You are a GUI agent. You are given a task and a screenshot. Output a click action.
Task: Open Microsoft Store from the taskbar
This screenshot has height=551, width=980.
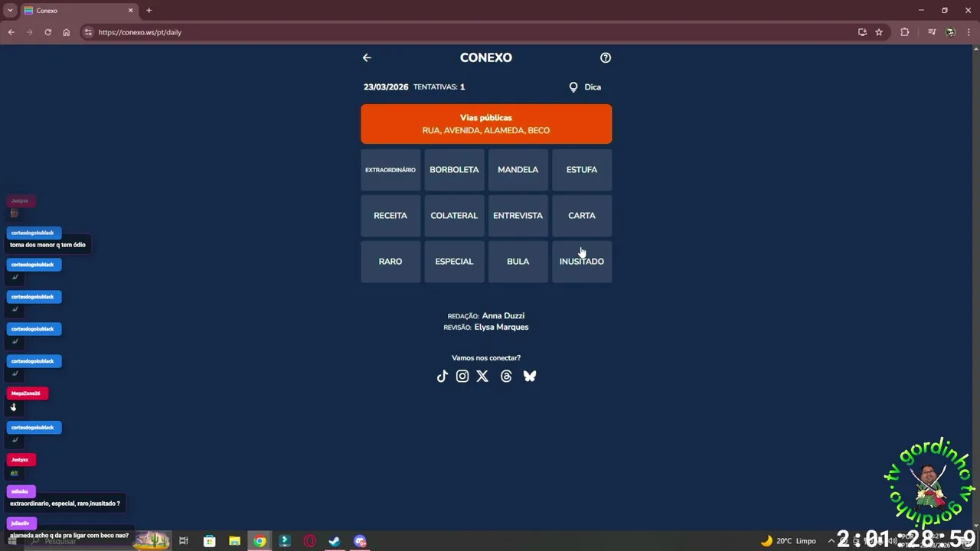209,541
